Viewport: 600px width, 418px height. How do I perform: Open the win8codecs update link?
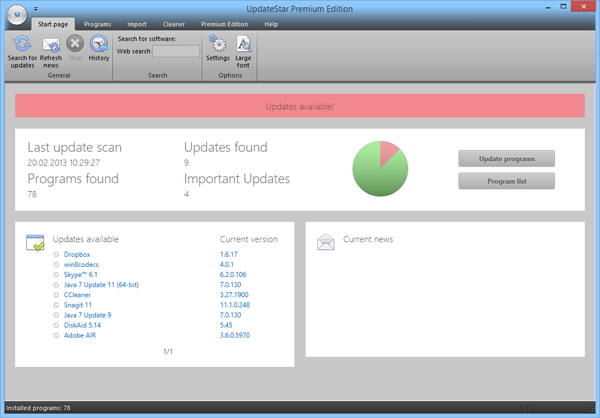point(81,265)
